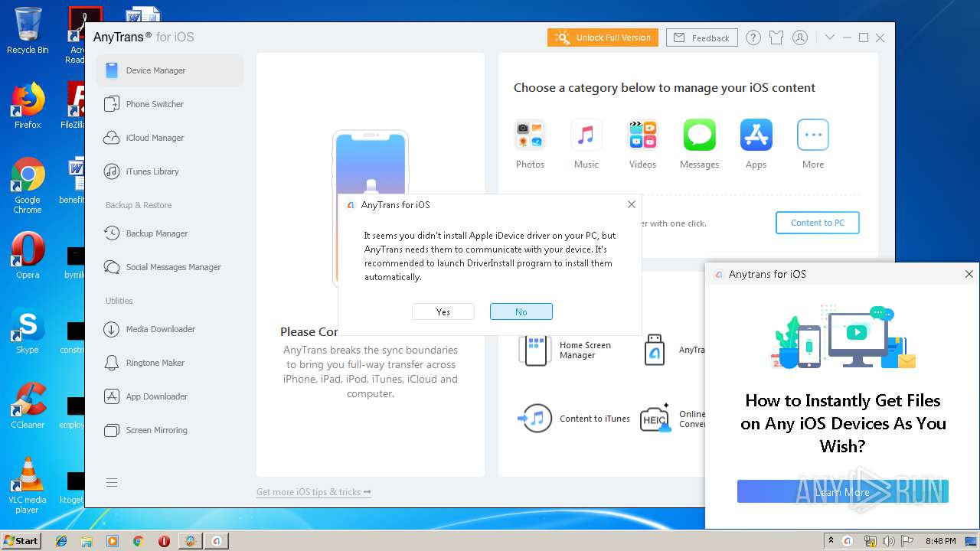Click the Media Downloader icon

(112, 329)
